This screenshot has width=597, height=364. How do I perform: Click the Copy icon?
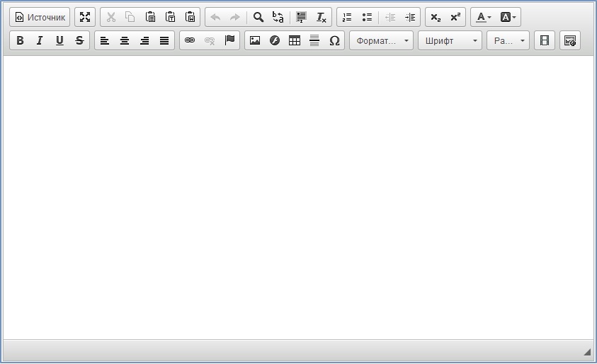(130, 17)
